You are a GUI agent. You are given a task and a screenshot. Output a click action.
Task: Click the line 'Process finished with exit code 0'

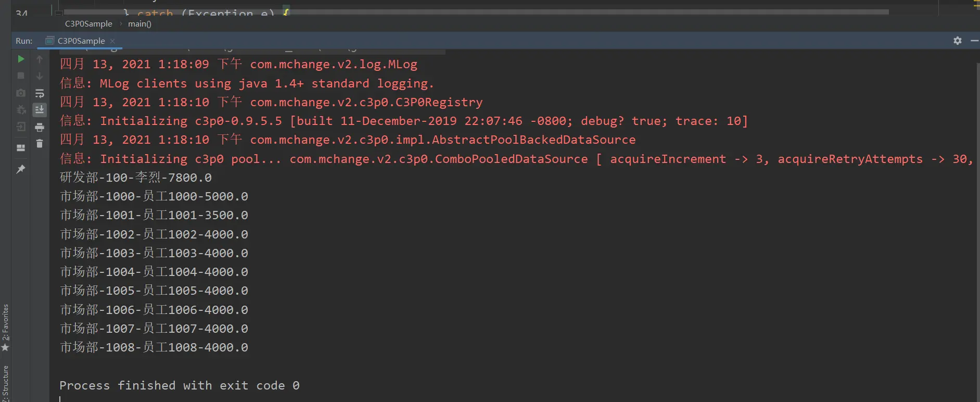click(180, 385)
